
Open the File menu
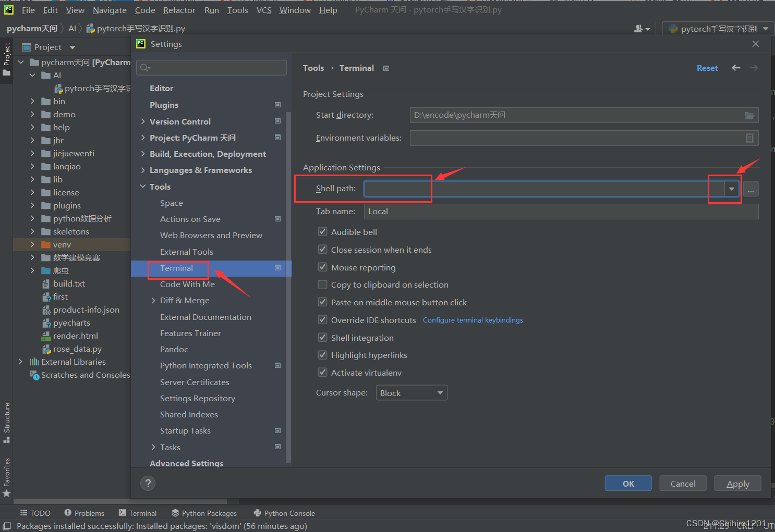[28, 10]
